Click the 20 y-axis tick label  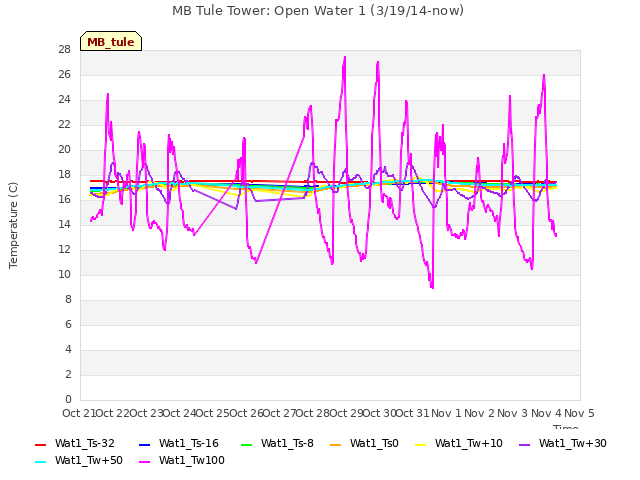64,149
